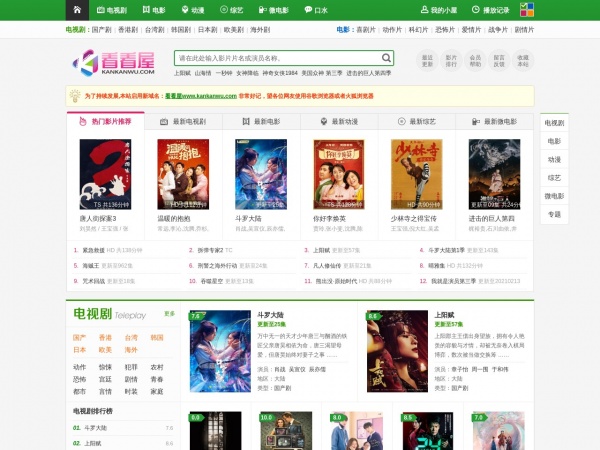The image size is (600, 450).
Task: Open 你好李焕英 poster thumbnail
Action: click(x=339, y=174)
